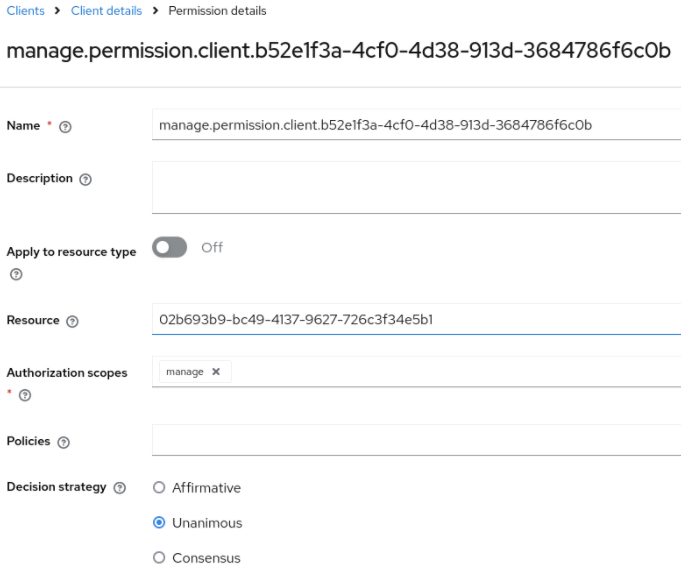Click the help icon beside Policies
This screenshot has width=681, height=574.
(64, 442)
